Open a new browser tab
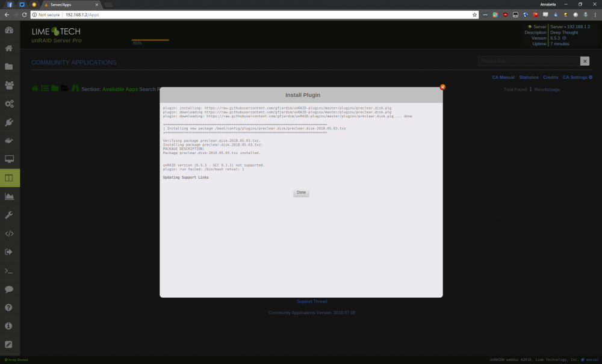Viewport: 602px width, 364px height. pyautogui.click(x=108, y=5)
